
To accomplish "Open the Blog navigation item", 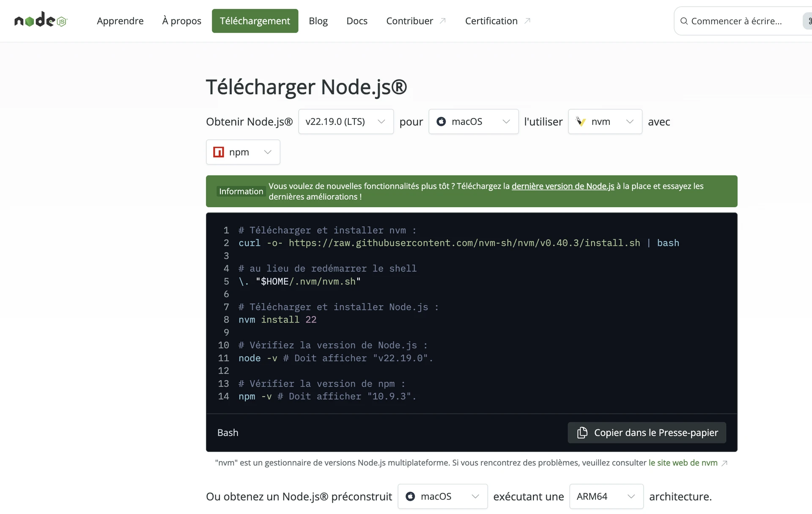I will (x=318, y=21).
